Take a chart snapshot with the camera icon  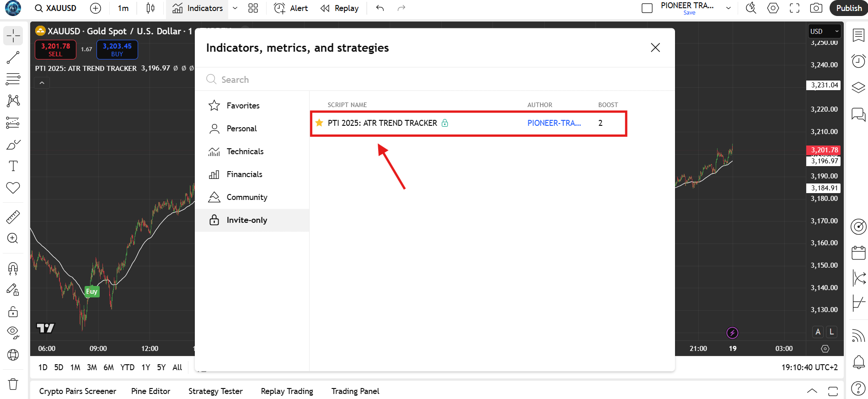816,8
